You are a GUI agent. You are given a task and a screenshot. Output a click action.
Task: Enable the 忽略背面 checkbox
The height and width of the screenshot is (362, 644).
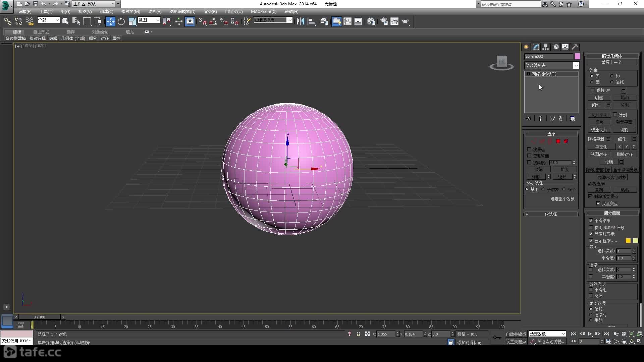[x=529, y=156]
